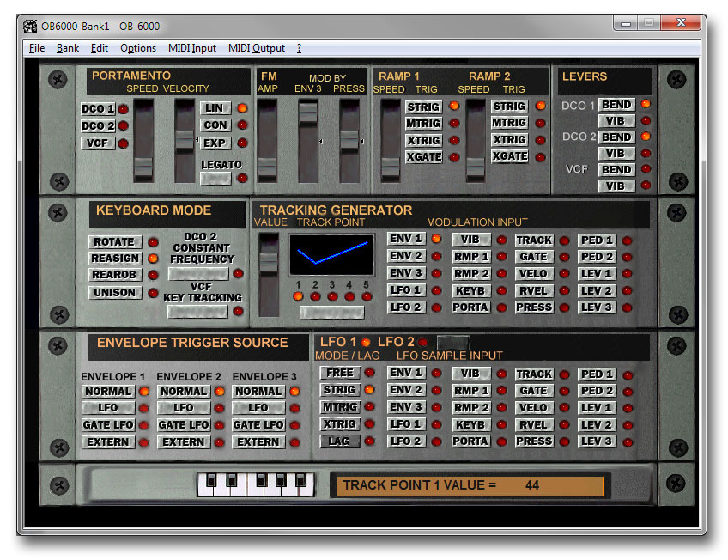Click the Ramp 2 SPEED slider
This screenshot has height=560, width=728.
coord(476,141)
